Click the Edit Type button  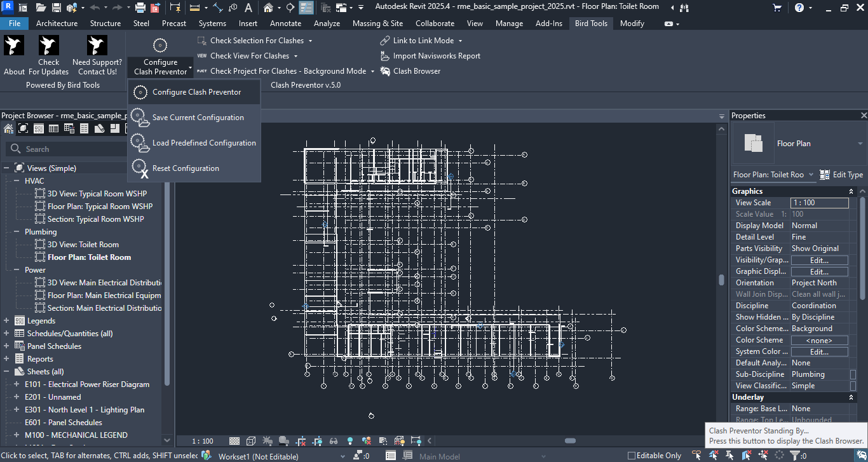[x=841, y=175]
